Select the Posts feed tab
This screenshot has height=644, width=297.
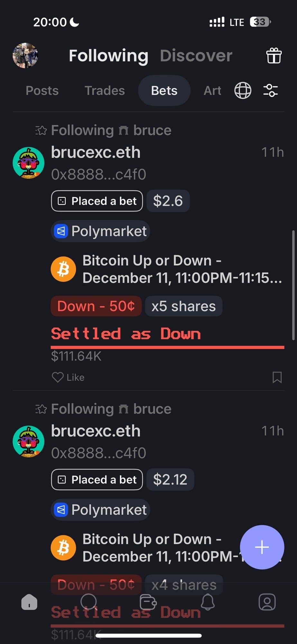click(x=42, y=91)
